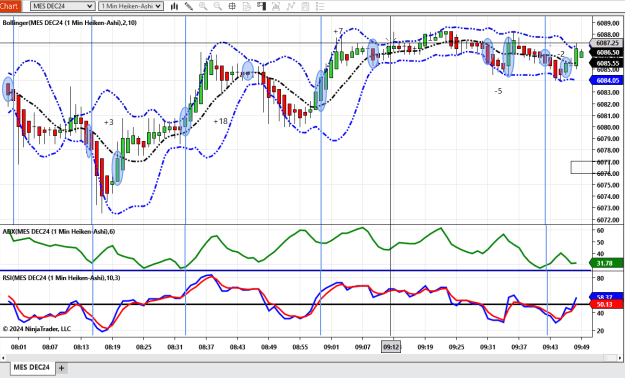Screen dimensions: 625x378
Task: Click the horizontal scrollbar left arrow
Action: [2, 358]
